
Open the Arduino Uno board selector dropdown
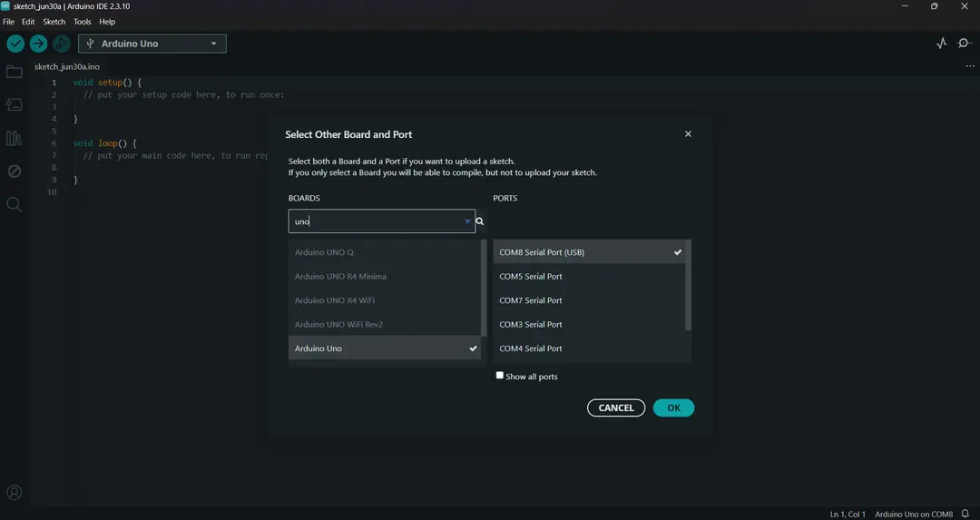pos(152,44)
